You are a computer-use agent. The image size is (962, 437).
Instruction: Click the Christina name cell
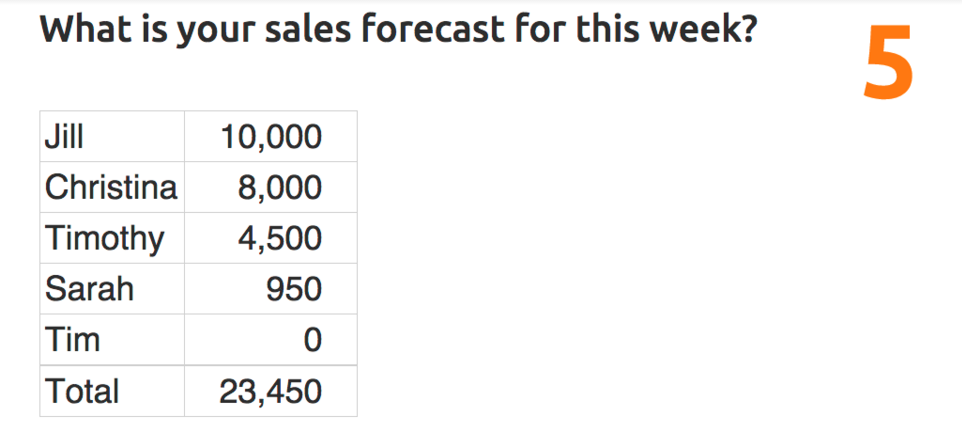pyautogui.click(x=111, y=187)
